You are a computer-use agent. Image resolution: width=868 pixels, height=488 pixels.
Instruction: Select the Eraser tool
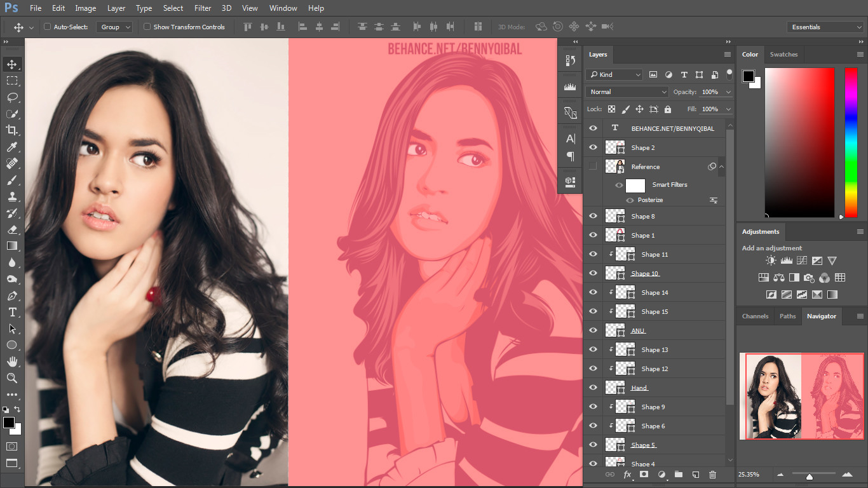click(x=12, y=229)
